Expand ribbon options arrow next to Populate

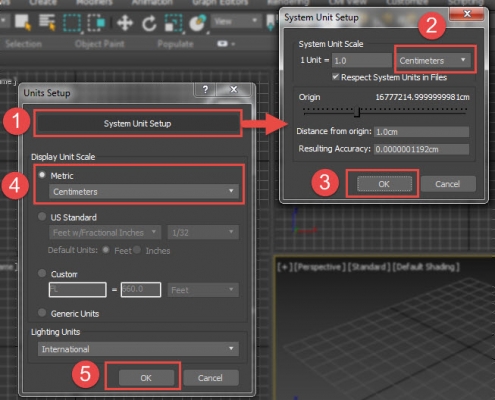[x=233, y=44]
